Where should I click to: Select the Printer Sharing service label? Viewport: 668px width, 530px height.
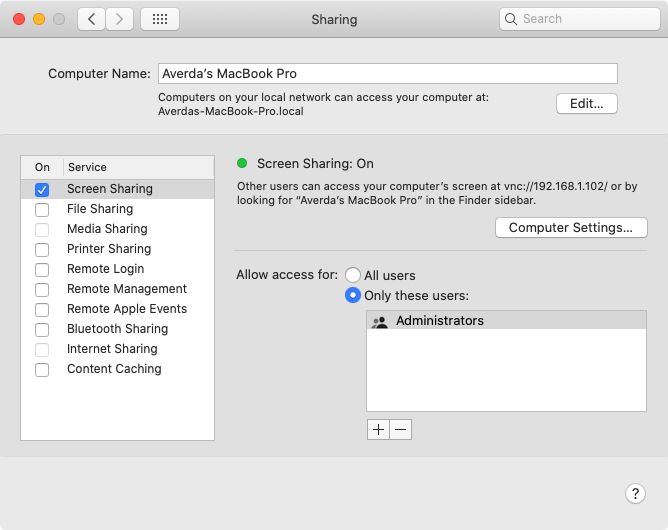pos(109,249)
